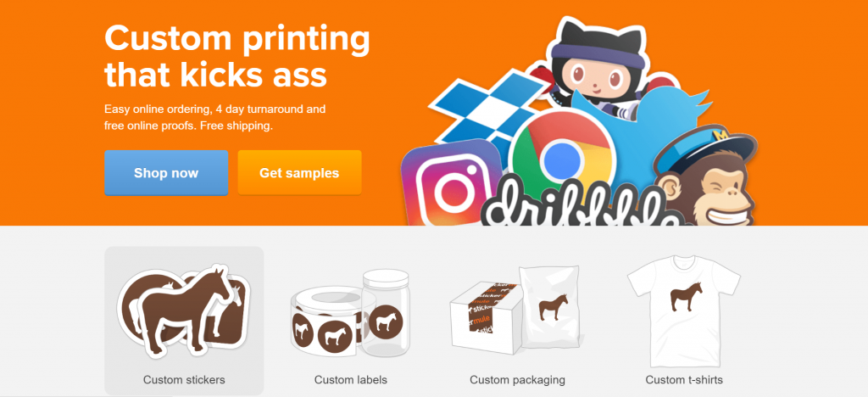The height and width of the screenshot is (397, 868).
Task: Open the Custom stickers link
Action: coord(184,380)
